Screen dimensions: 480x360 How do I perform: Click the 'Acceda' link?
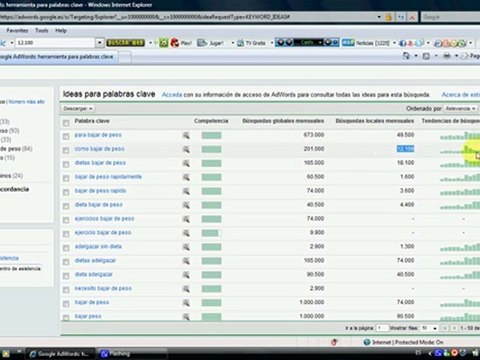pyautogui.click(x=172, y=95)
